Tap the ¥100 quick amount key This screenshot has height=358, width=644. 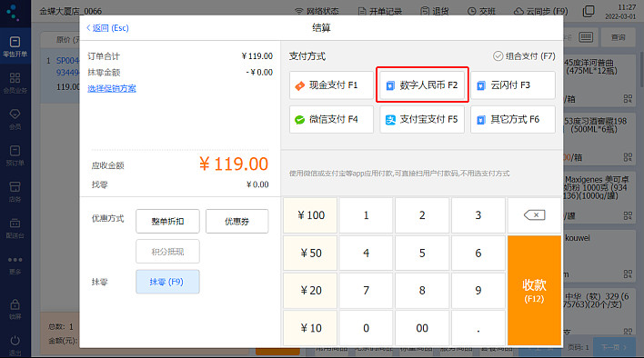coord(310,215)
